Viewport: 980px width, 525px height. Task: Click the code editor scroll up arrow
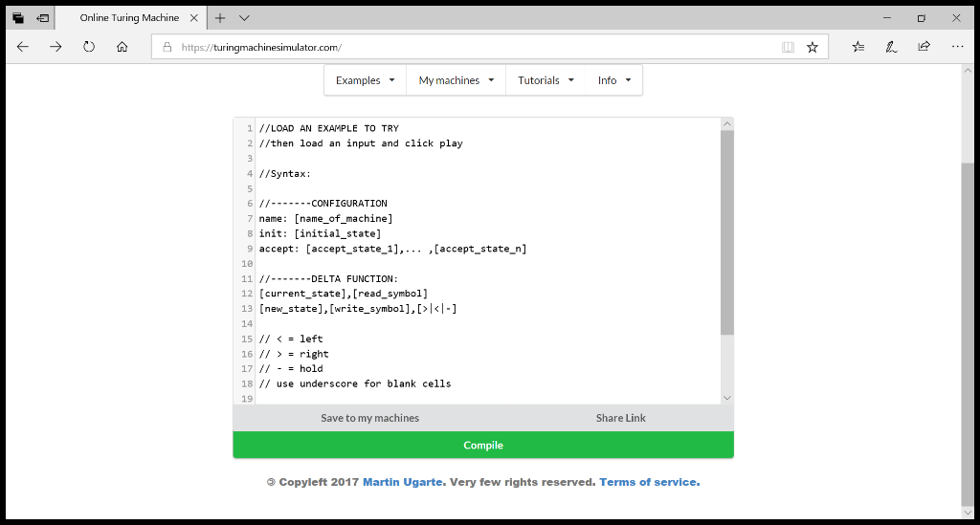point(727,123)
